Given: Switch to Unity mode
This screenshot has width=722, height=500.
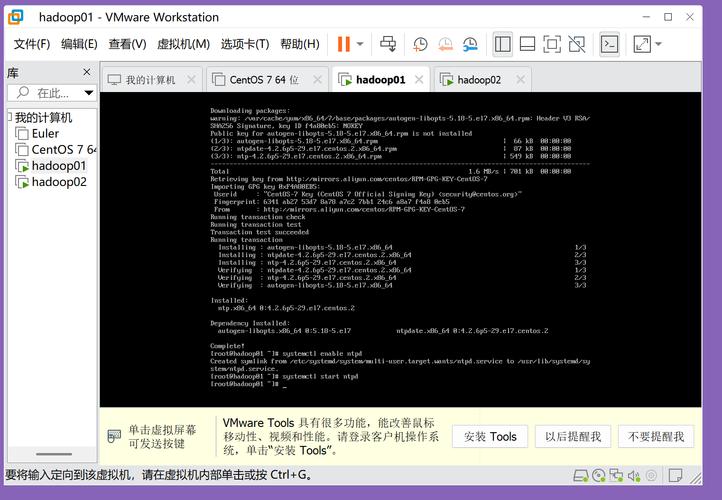Looking at the screenshot, I should tap(577, 44).
